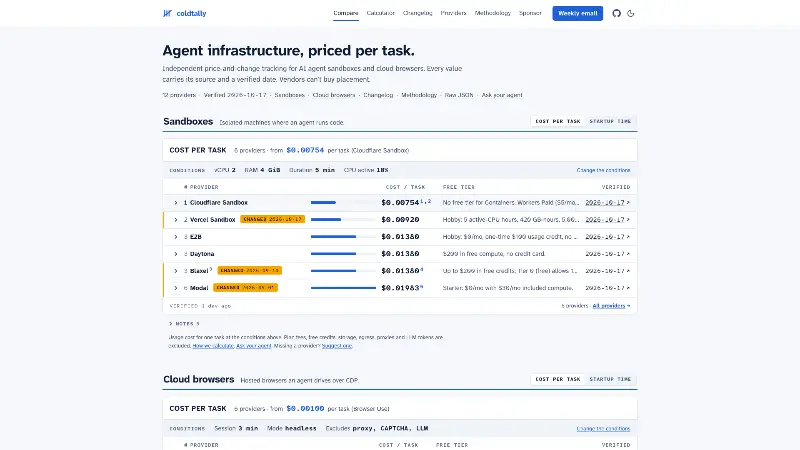
Task: Expand the Blaxel row chevron
Action: pos(176,271)
